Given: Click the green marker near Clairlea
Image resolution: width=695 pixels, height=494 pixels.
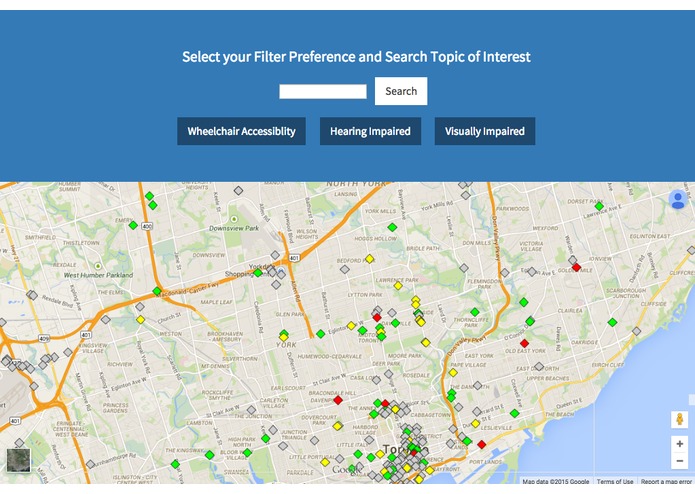Looking at the screenshot, I should click(x=613, y=322).
